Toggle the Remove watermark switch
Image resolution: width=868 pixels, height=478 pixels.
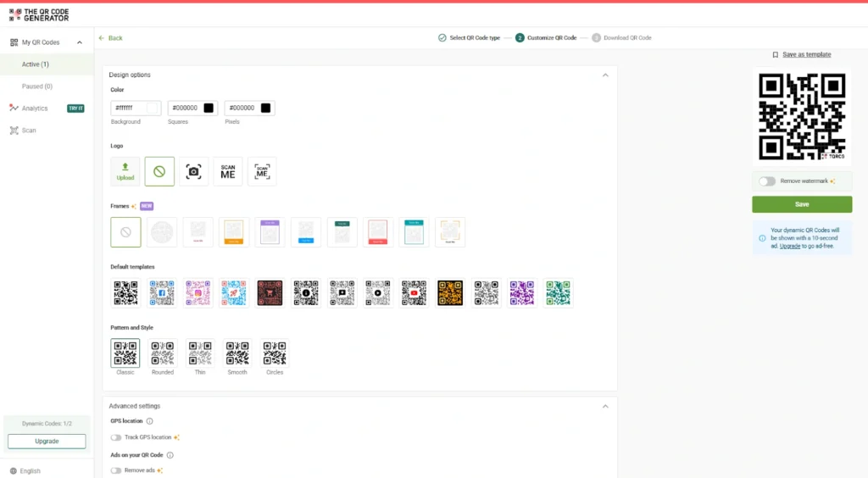767,181
